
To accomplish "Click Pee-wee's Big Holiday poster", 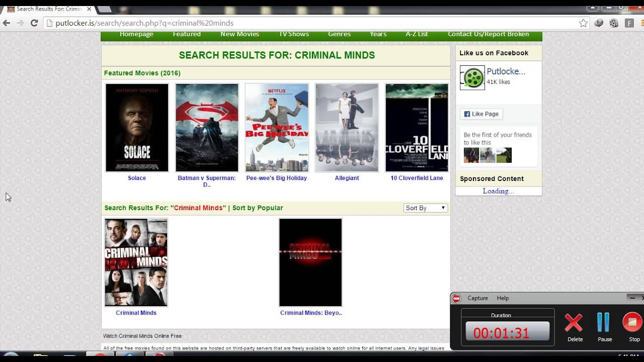I will (277, 128).
